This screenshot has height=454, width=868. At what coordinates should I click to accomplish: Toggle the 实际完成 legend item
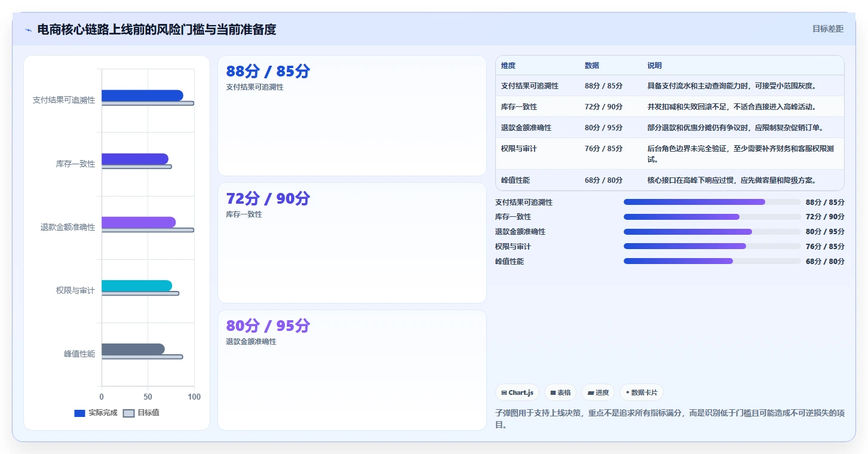tap(96, 413)
